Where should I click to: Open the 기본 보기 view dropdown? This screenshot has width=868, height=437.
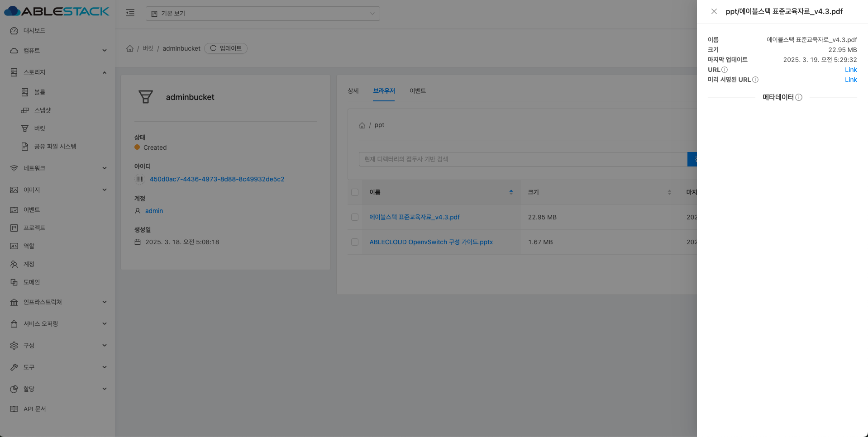[262, 14]
